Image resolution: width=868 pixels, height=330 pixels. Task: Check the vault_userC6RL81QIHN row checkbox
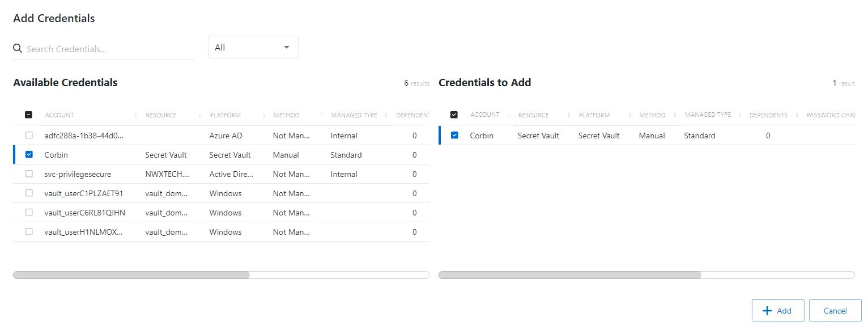click(x=29, y=213)
